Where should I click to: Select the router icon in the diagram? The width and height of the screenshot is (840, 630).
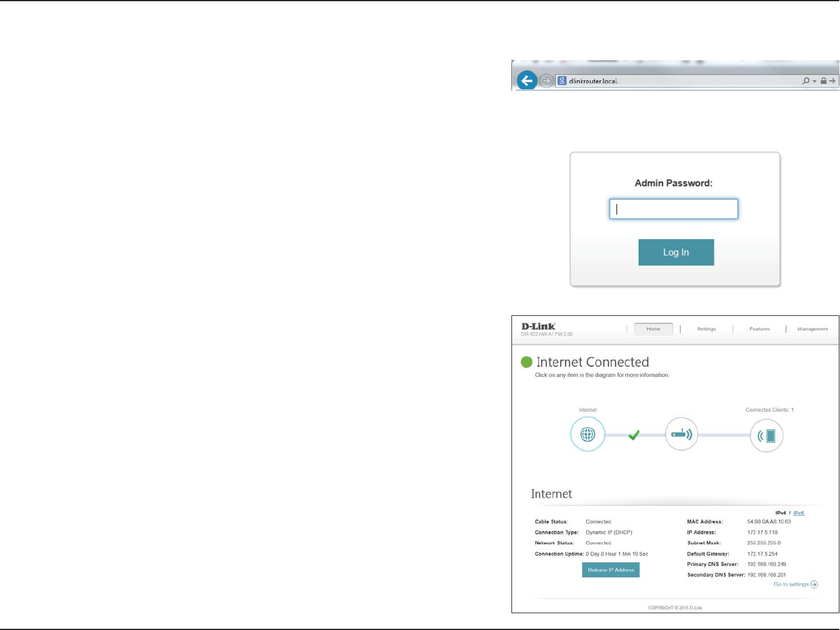[x=682, y=434]
